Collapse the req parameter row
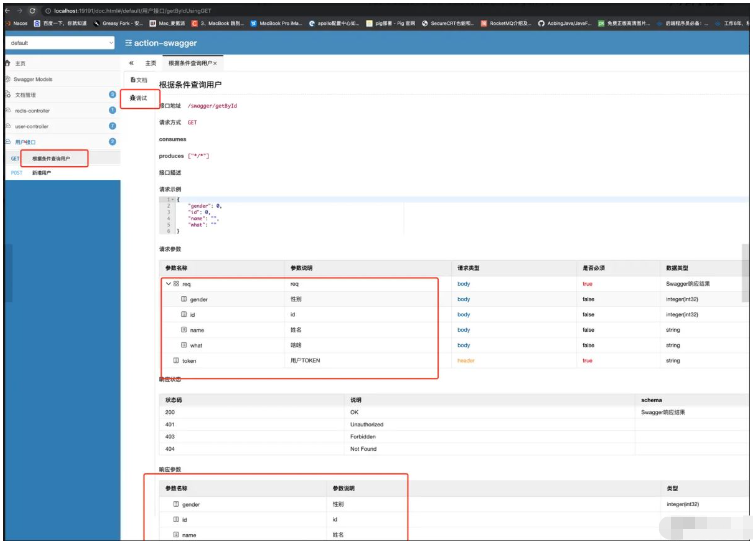 pyautogui.click(x=168, y=284)
